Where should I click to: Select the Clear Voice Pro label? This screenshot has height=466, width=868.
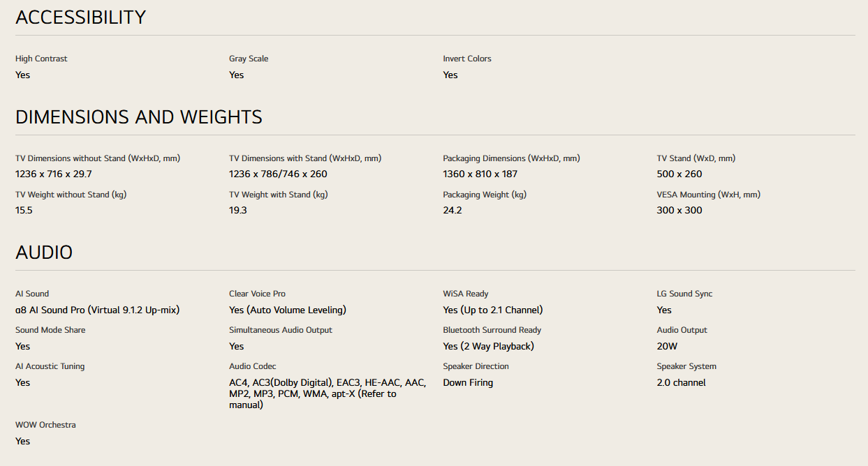[x=257, y=294]
